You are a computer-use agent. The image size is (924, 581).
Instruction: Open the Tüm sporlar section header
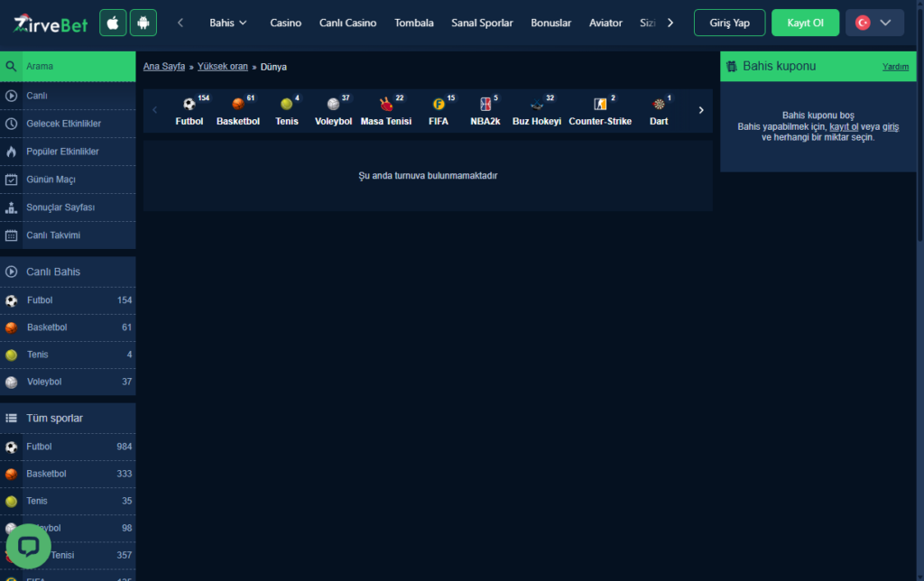click(68, 419)
